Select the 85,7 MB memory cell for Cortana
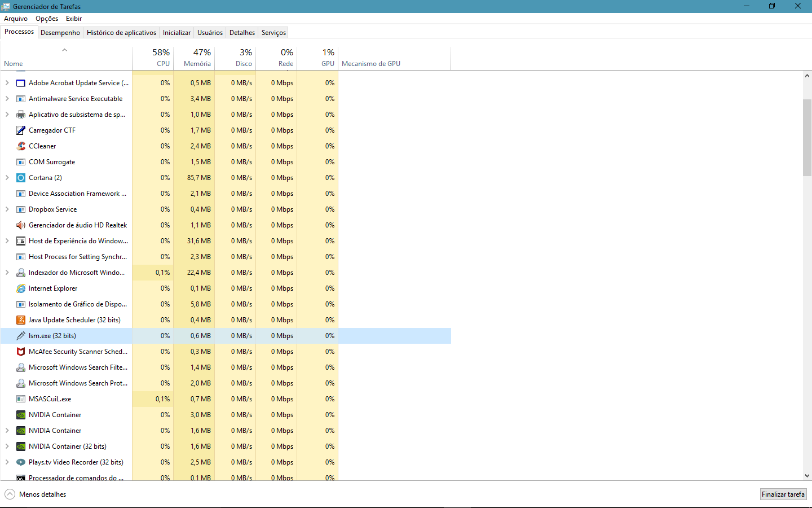 (x=194, y=178)
